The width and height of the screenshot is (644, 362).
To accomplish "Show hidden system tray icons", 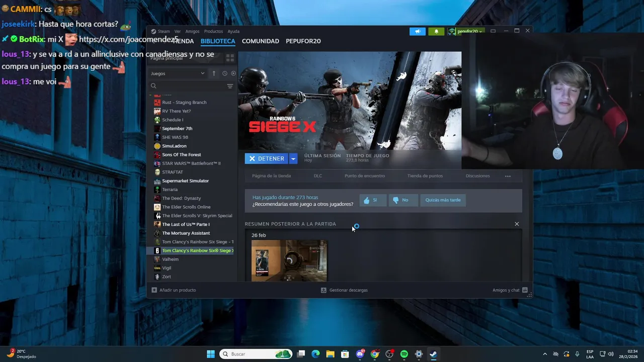I will tap(545, 354).
